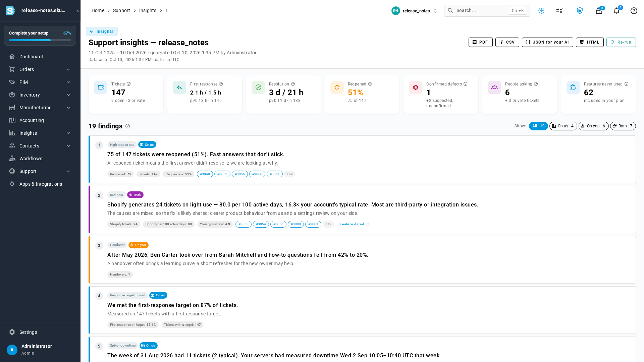Screen dimensions: 644x362
Task: Click the Tickets info help icon
Action: 128,84
